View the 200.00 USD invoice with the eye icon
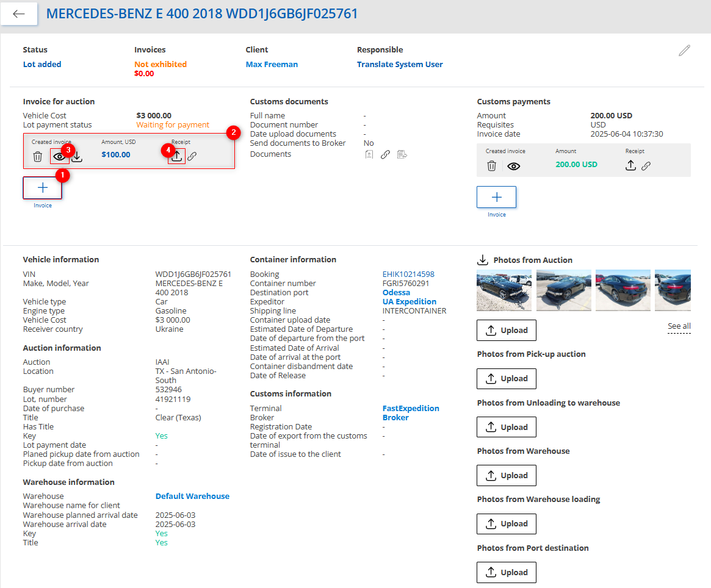The image size is (711, 588). tap(514, 165)
